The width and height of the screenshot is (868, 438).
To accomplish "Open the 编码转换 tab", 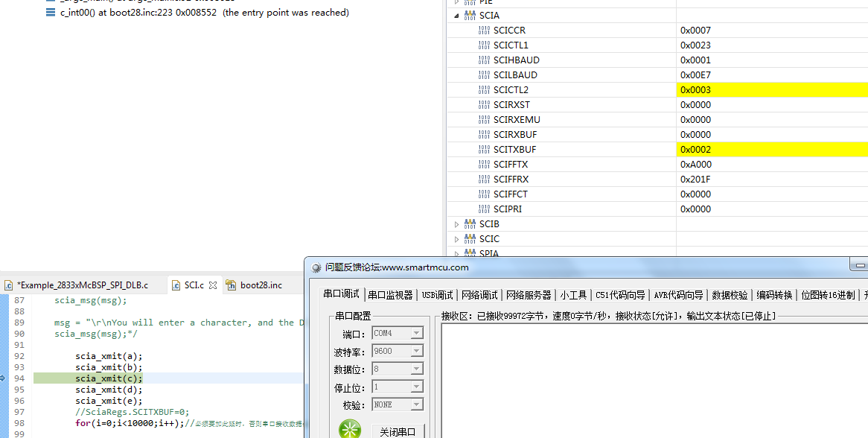I will coord(774,295).
